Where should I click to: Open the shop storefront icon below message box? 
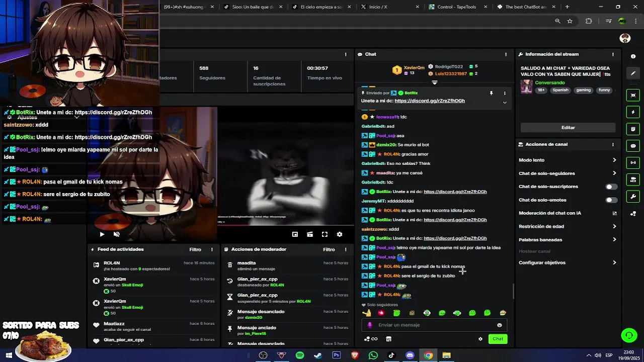(388, 339)
